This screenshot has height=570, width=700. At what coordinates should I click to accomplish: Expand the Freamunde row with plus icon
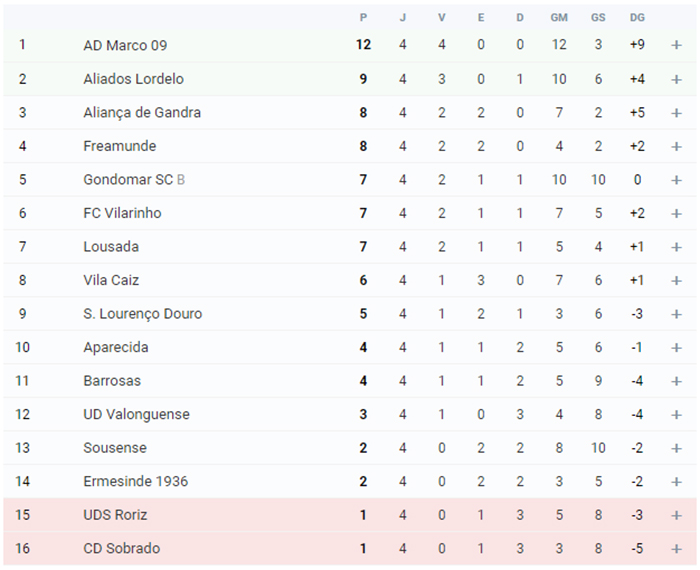point(676,146)
